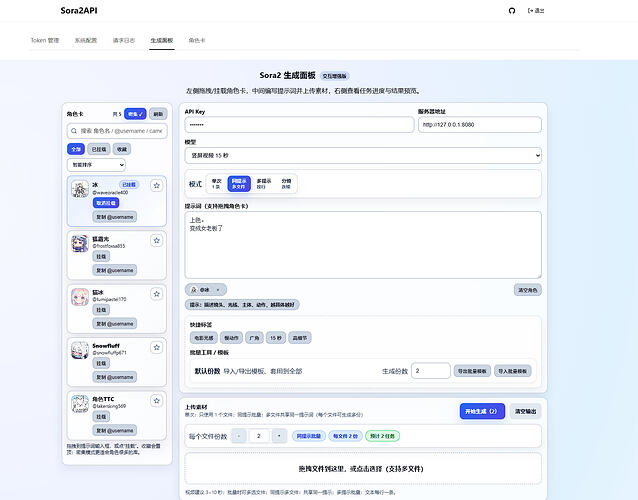Focus the character search box

click(x=117, y=131)
